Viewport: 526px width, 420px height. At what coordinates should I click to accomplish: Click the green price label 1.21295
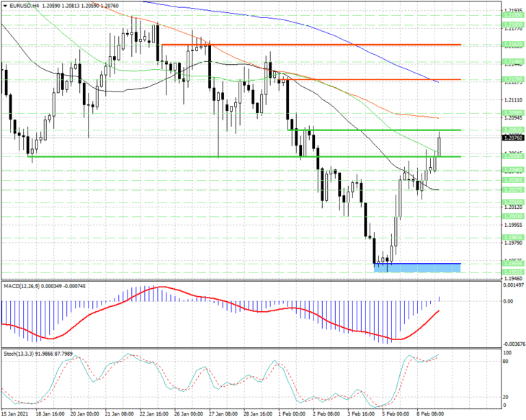tap(513, 79)
